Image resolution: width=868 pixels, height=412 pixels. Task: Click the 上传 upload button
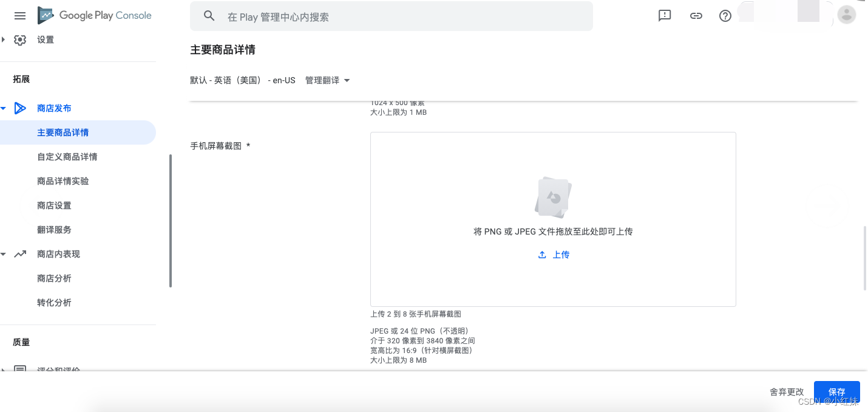[x=553, y=254]
